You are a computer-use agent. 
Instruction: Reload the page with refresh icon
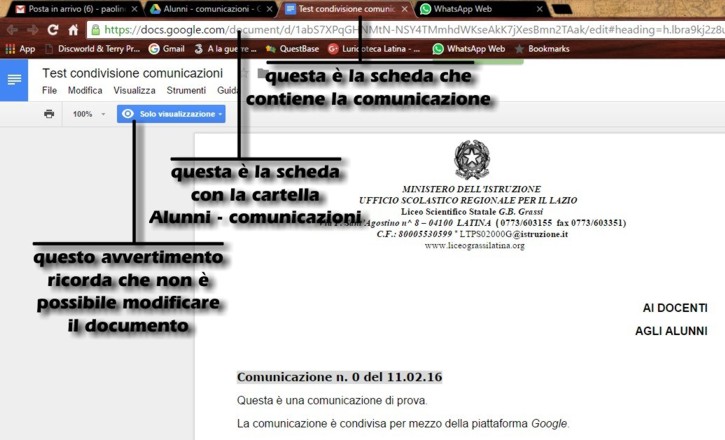coord(53,30)
